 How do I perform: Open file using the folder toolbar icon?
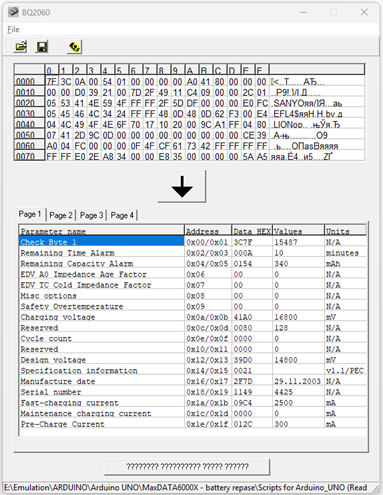20,46
